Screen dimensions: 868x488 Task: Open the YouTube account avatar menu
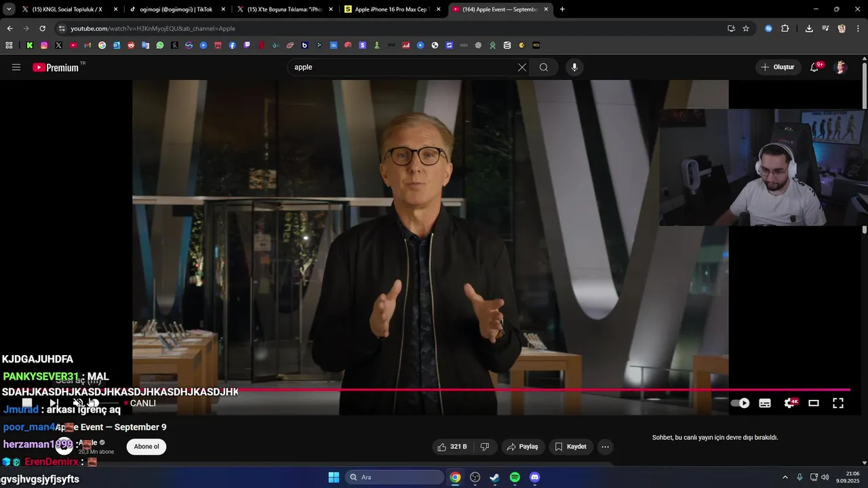841,67
